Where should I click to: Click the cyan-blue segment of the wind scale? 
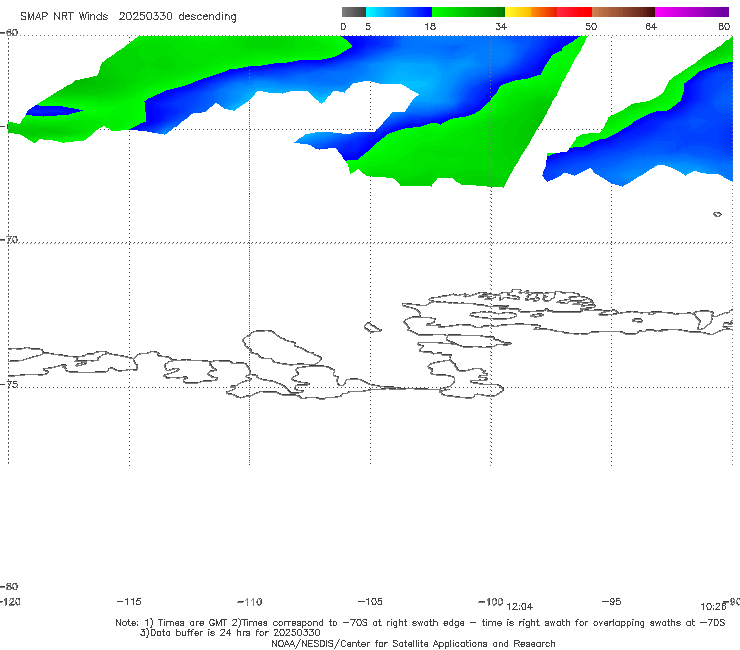(399, 12)
